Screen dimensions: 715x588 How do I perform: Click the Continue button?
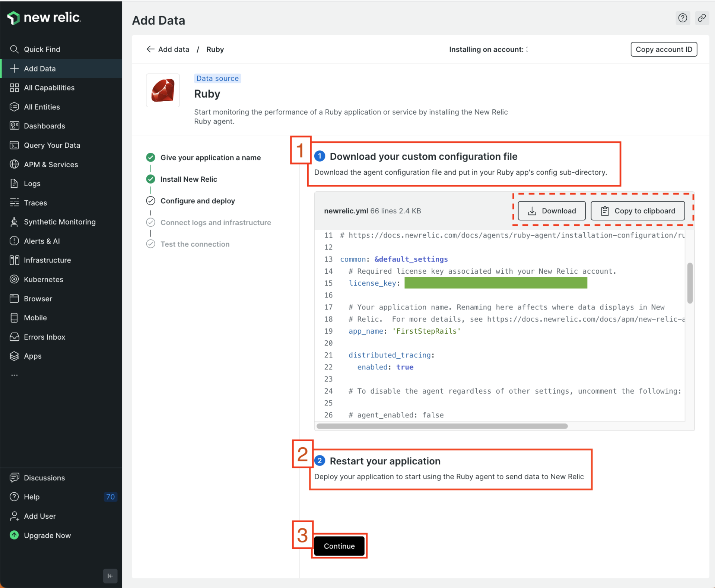339,546
